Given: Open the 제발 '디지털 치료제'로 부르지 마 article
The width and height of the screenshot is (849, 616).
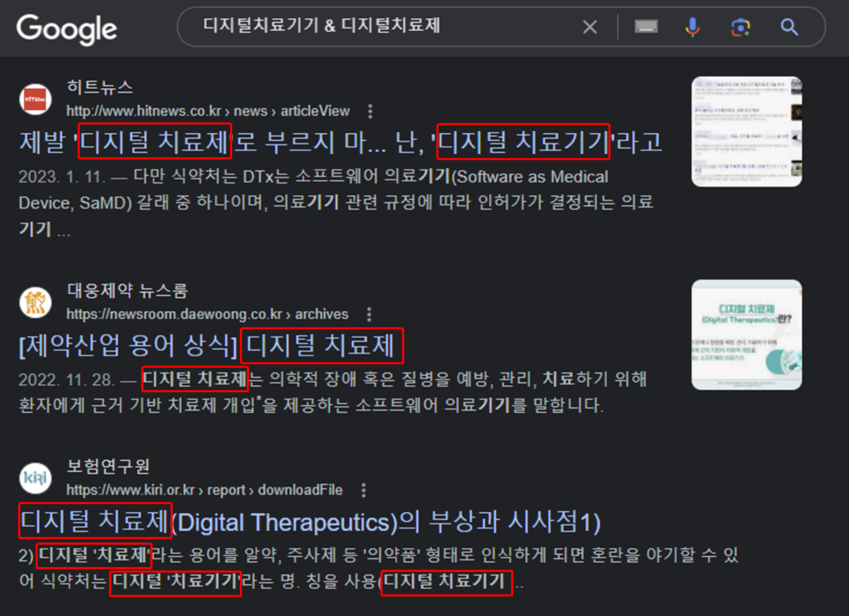Looking at the screenshot, I should [x=341, y=142].
